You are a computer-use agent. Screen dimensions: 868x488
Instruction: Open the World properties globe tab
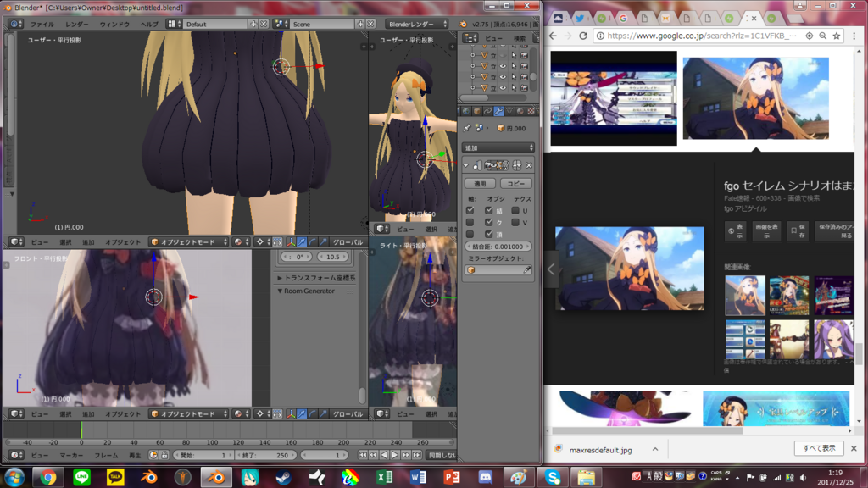click(x=465, y=111)
